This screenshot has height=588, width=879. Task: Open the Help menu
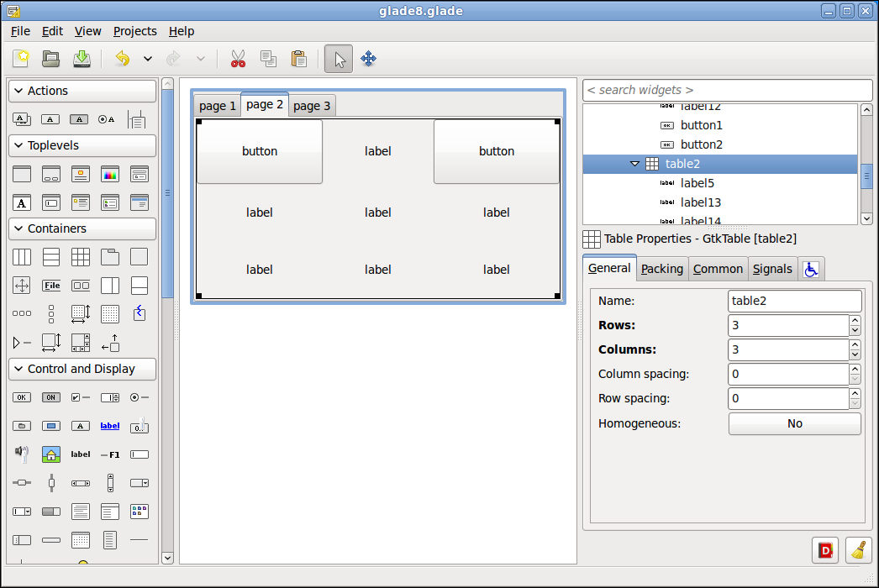(x=182, y=31)
